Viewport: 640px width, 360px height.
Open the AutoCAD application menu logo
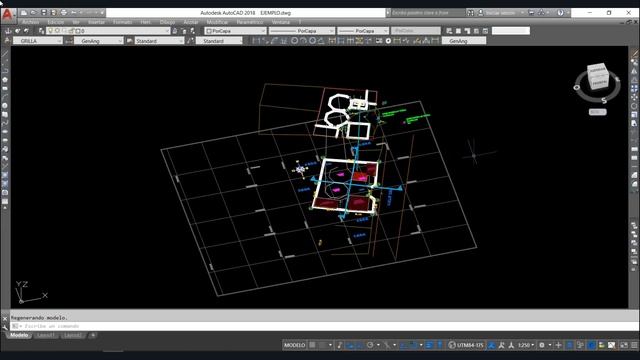(x=7, y=15)
